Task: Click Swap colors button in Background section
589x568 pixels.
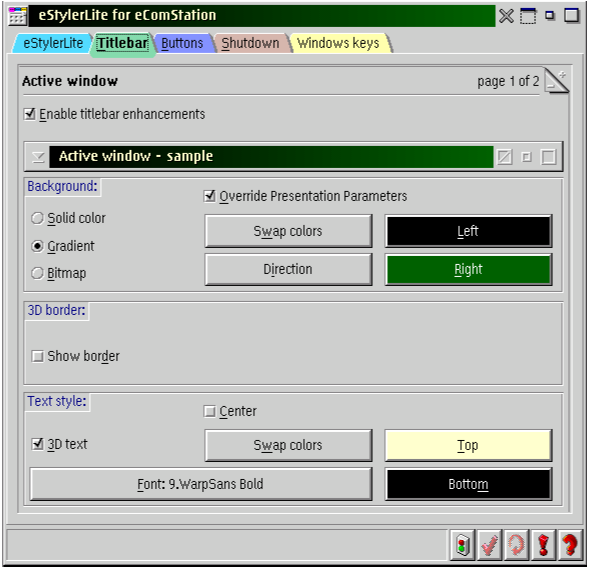Action: (x=288, y=231)
